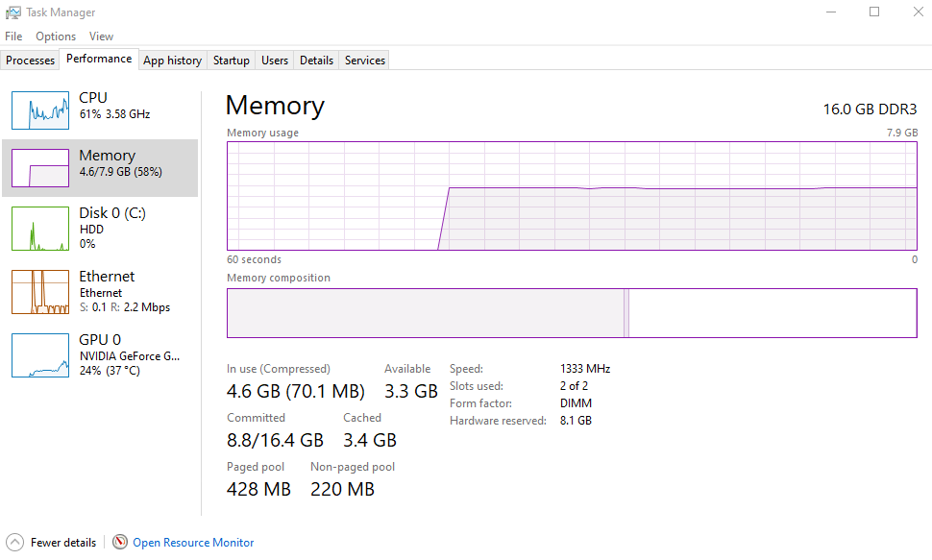Go to the Startup tab

point(232,61)
